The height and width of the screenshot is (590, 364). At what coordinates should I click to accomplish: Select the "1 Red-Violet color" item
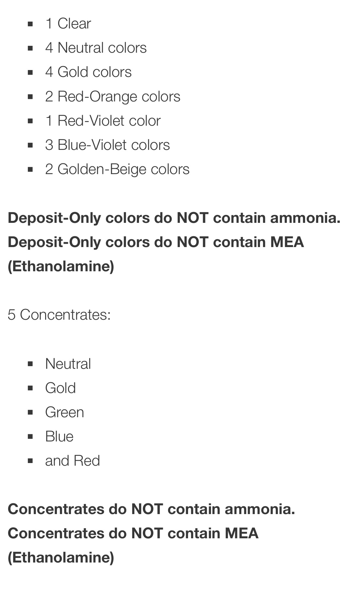coord(103,121)
